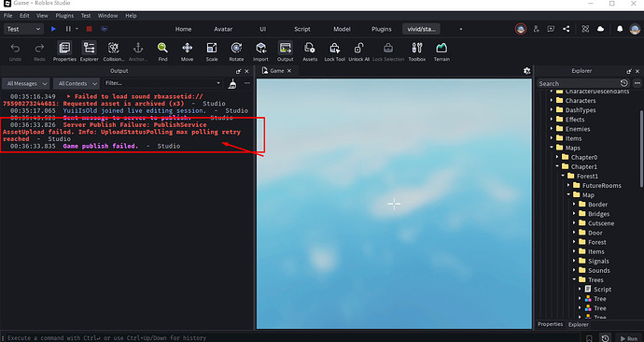The width and height of the screenshot is (644, 342).
Task: Close the Game viewport tab
Action: pos(289,71)
